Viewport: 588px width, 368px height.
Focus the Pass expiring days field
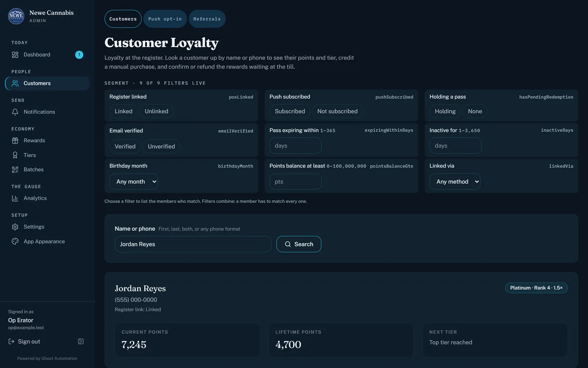pos(296,146)
